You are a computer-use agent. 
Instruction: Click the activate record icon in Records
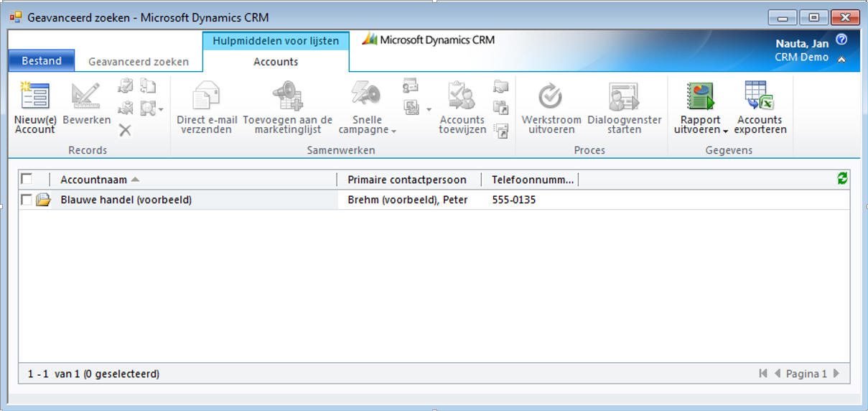[x=126, y=86]
